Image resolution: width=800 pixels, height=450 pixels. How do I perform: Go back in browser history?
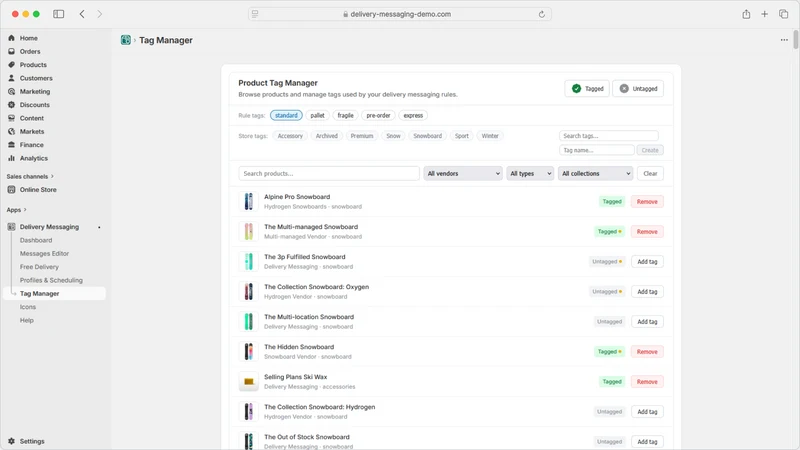[x=82, y=14]
